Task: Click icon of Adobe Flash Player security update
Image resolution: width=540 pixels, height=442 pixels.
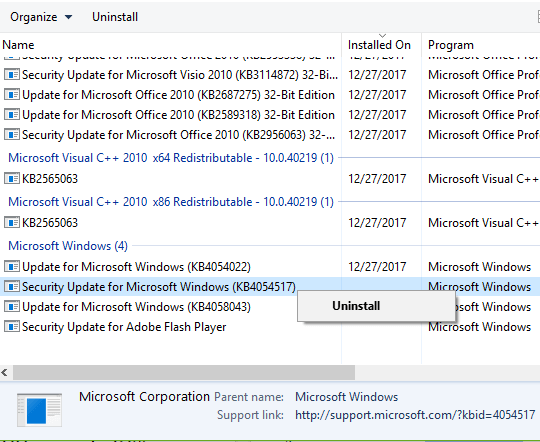Action: coord(12,327)
